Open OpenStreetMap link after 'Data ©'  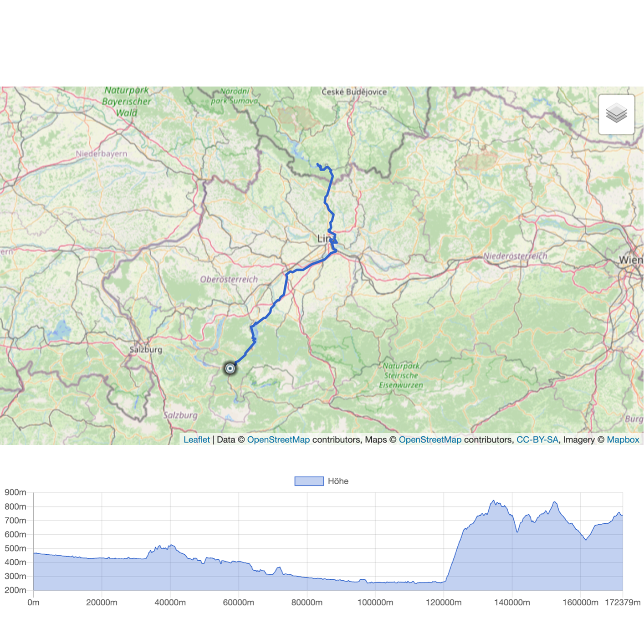tap(278, 440)
